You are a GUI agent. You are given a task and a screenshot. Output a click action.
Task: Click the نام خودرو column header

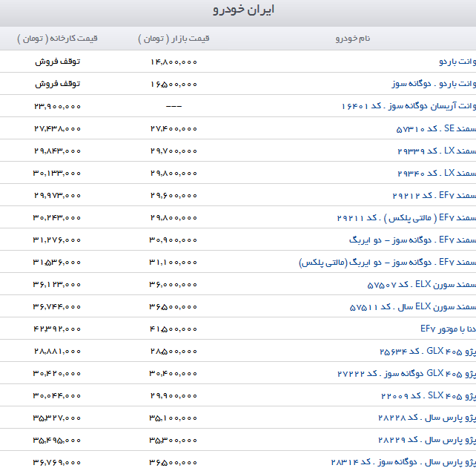[x=353, y=39]
